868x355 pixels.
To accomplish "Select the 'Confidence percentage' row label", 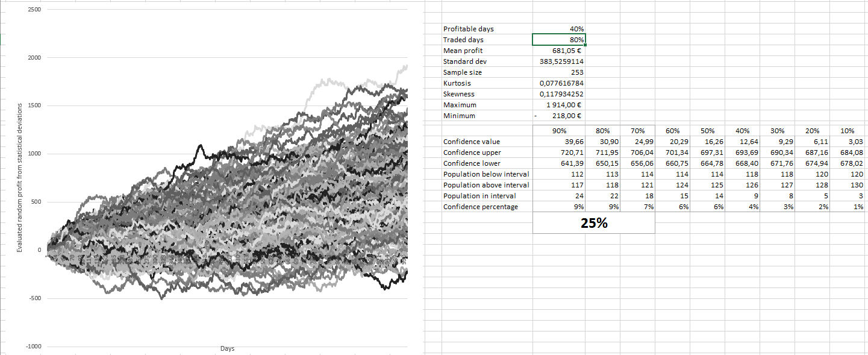I will coord(487,207).
